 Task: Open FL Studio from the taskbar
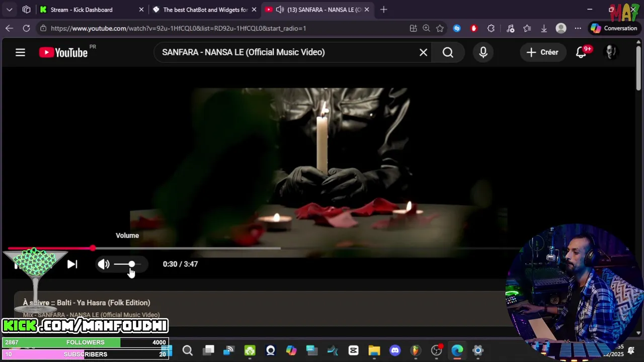416,350
